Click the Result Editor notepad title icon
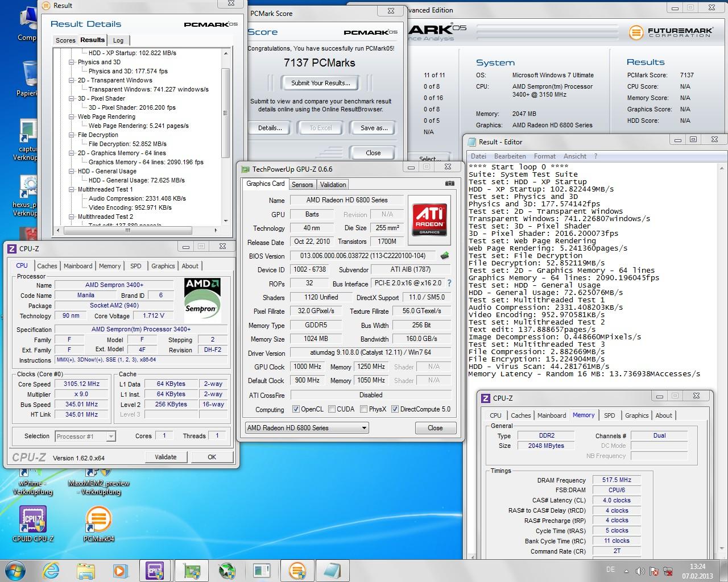The image size is (728, 582). click(x=472, y=142)
